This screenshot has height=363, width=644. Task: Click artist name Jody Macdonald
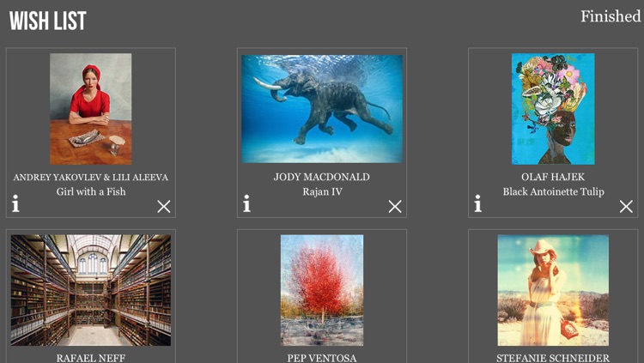pos(322,178)
